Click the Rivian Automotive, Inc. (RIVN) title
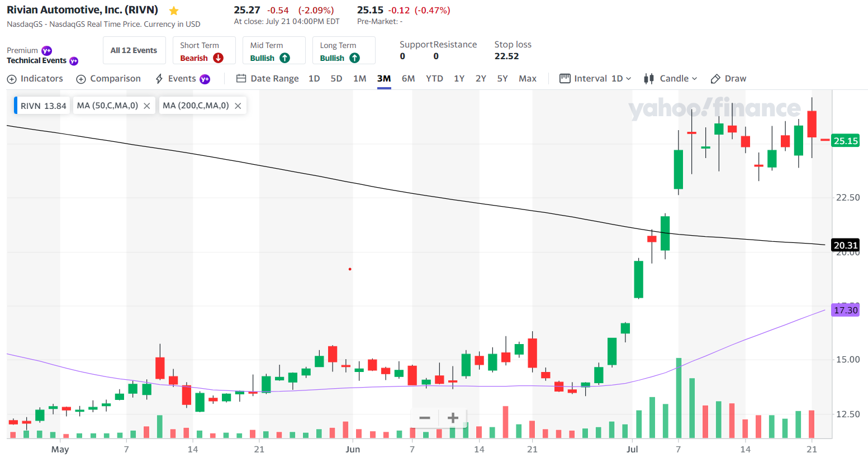This screenshot has width=868, height=458. coord(82,10)
